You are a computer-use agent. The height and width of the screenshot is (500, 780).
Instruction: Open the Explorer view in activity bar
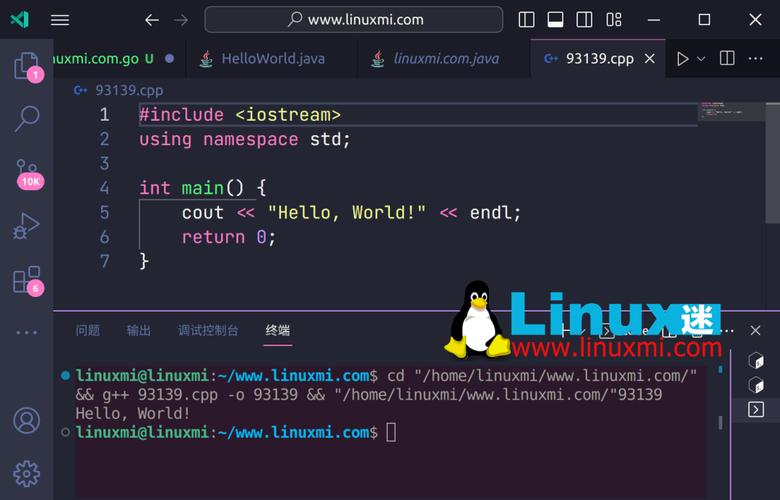[26, 66]
